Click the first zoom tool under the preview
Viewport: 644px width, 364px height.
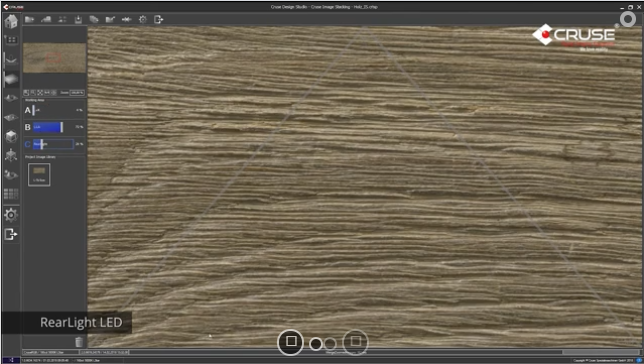coord(26,93)
